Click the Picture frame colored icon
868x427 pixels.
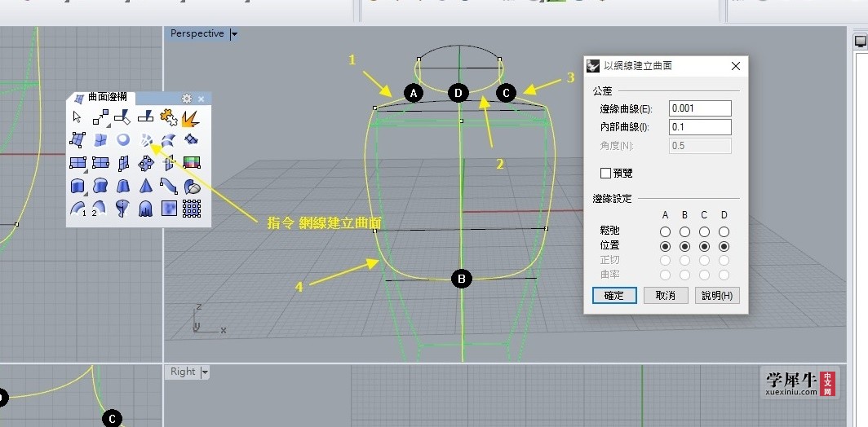191,163
